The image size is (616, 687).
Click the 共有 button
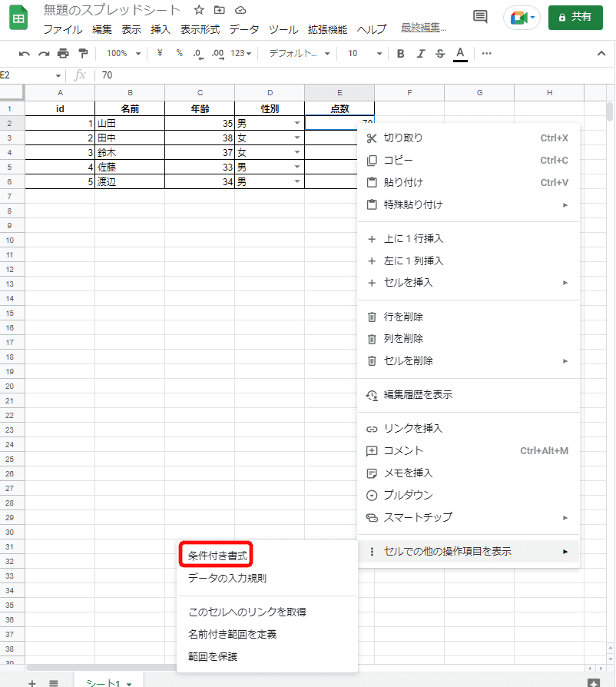pyautogui.click(x=575, y=16)
